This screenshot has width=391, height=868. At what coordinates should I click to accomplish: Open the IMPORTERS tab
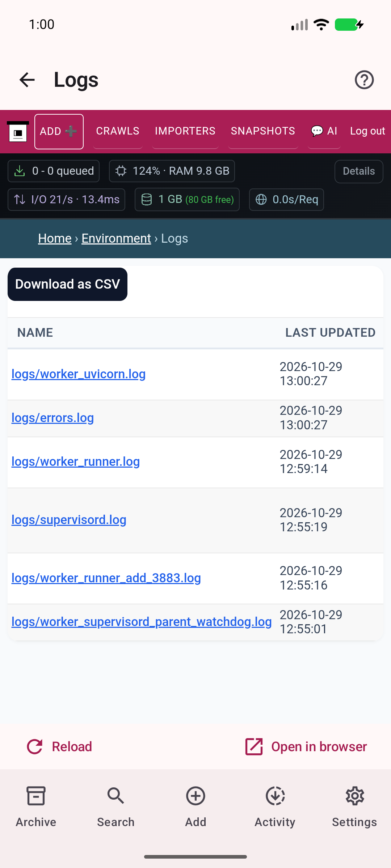[x=185, y=131]
